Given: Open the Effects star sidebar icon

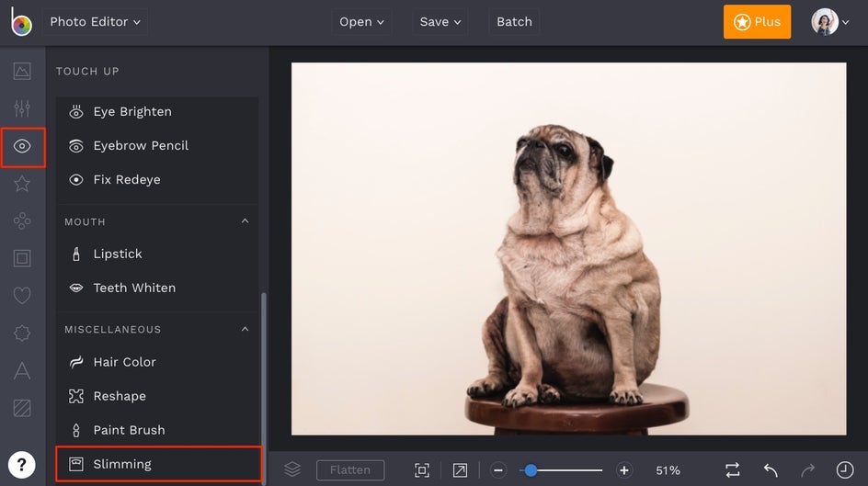Looking at the screenshot, I should [22, 183].
